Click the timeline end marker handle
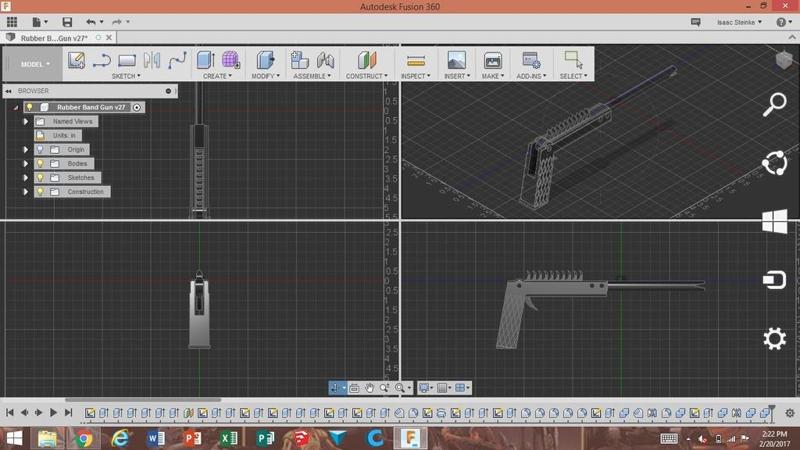 click(x=771, y=412)
